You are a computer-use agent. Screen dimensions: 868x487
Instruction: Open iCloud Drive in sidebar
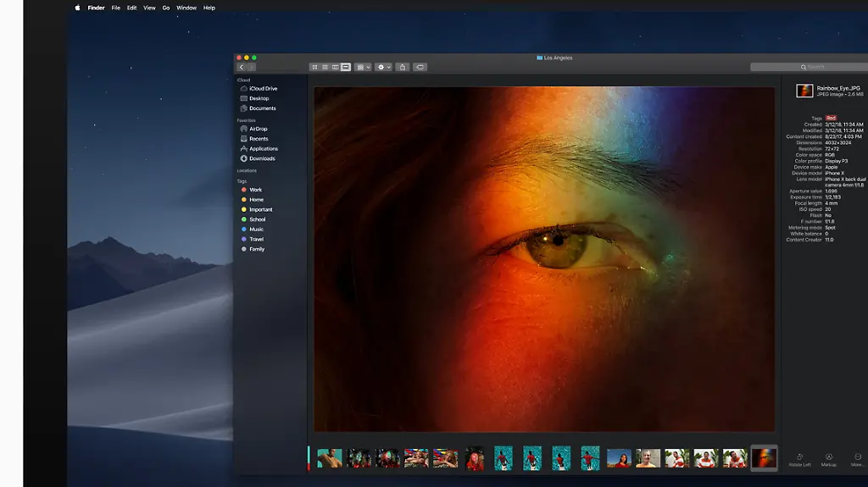tap(263, 88)
